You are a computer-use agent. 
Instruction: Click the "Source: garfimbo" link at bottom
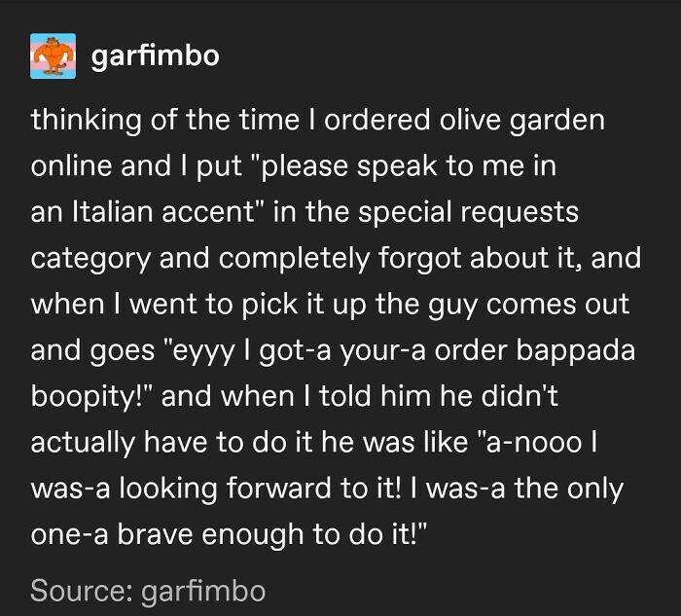pyautogui.click(x=148, y=590)
